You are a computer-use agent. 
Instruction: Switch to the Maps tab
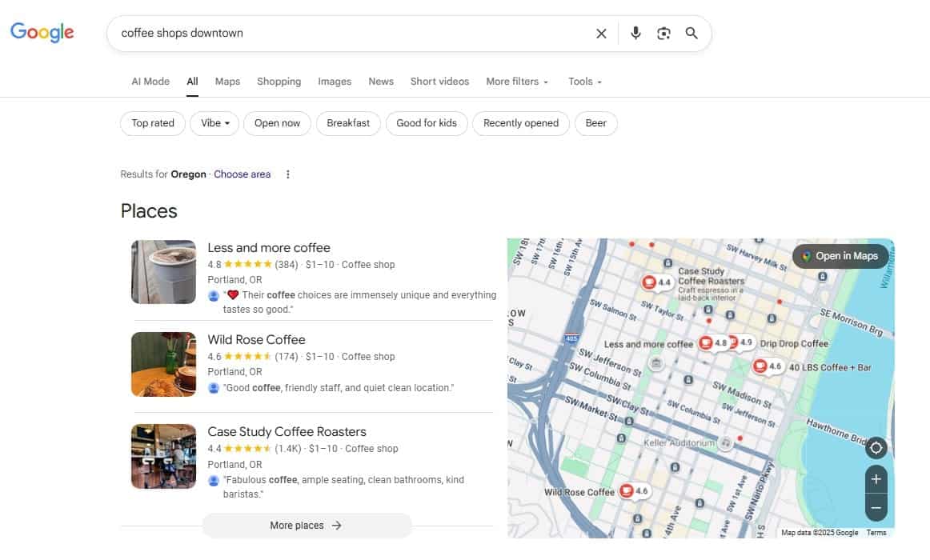click(x=227, y=82)
